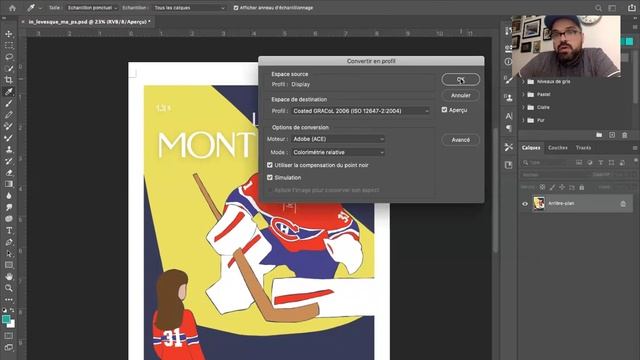This screenshot has height=360, width=640.
Task: Select the Eraser tool
Action: tap(9, 173)
